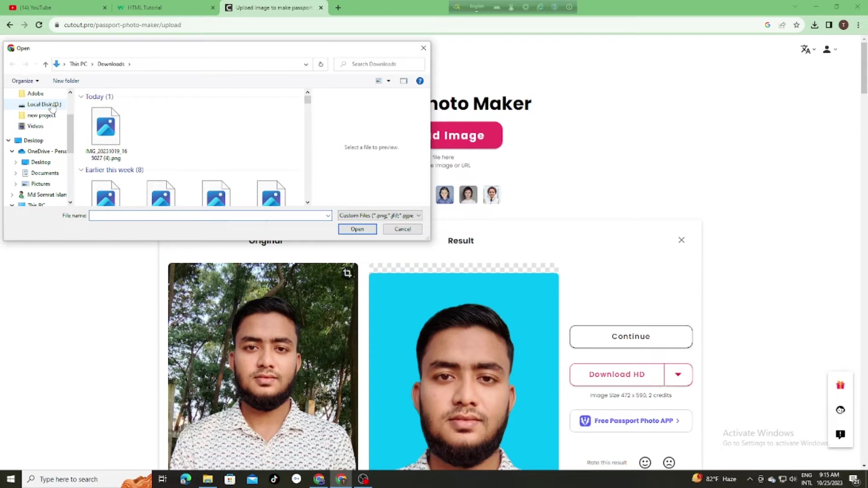Open the gift rewards icon on the right widget
This screenshot has width=868, height=488.
(x=840, y=385)
